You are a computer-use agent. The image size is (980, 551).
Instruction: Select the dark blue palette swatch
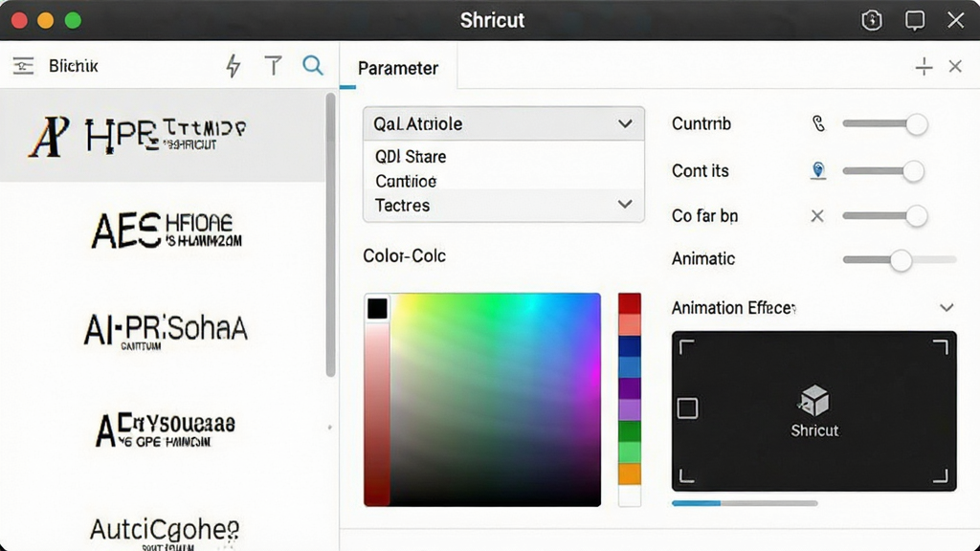(x=630, y=346)
